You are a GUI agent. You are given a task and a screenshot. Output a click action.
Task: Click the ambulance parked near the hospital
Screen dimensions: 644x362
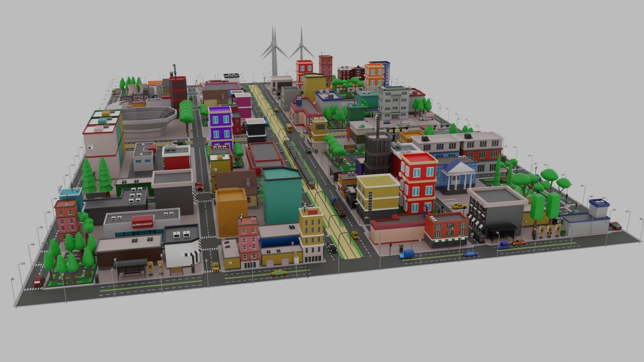click(x=426, y=117)
